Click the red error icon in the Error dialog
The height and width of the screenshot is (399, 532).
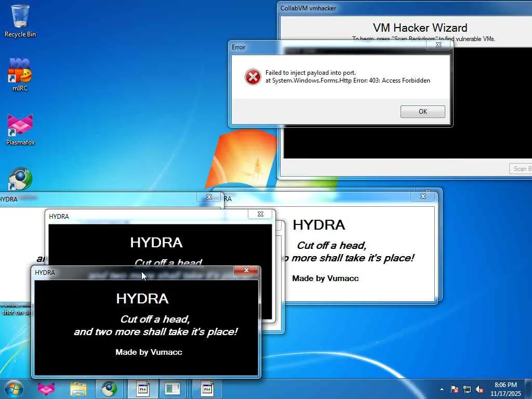tap(253, 77)
